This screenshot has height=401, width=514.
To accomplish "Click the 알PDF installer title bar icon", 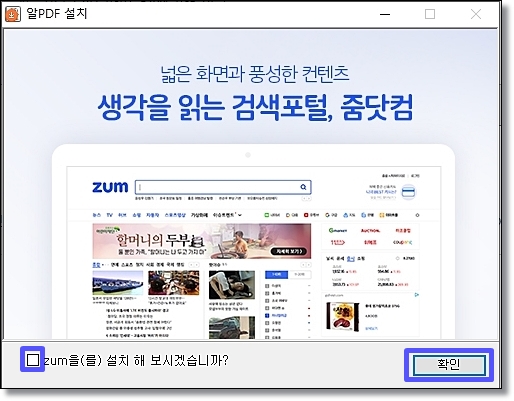I will click(x=13, y=14).
